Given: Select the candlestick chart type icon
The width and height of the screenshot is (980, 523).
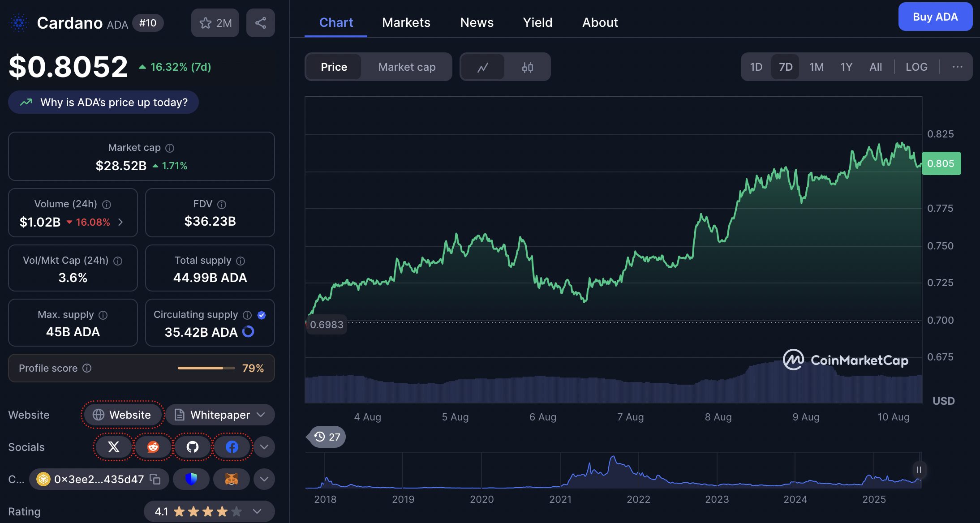Looking at the screenshot, I should click(528, 67).
